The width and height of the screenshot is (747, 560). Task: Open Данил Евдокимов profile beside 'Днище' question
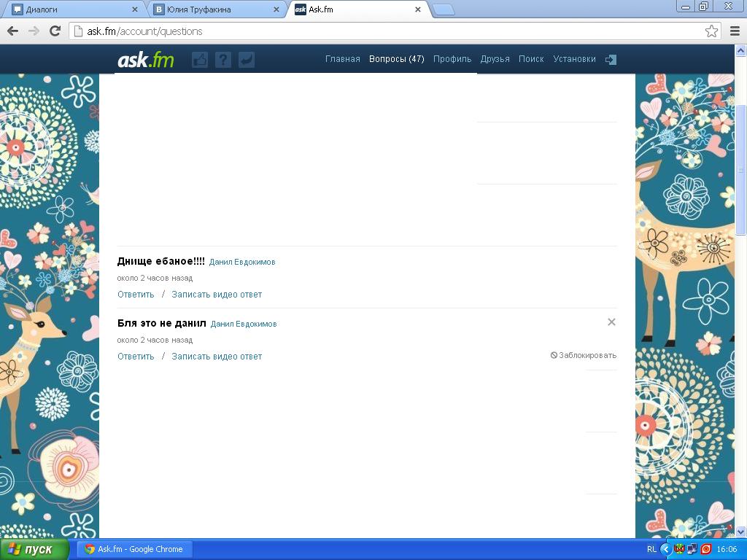point(242,262)
